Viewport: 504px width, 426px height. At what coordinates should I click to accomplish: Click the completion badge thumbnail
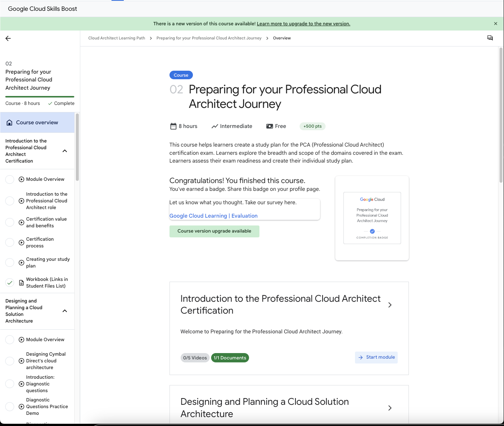(x=372, y=218)
